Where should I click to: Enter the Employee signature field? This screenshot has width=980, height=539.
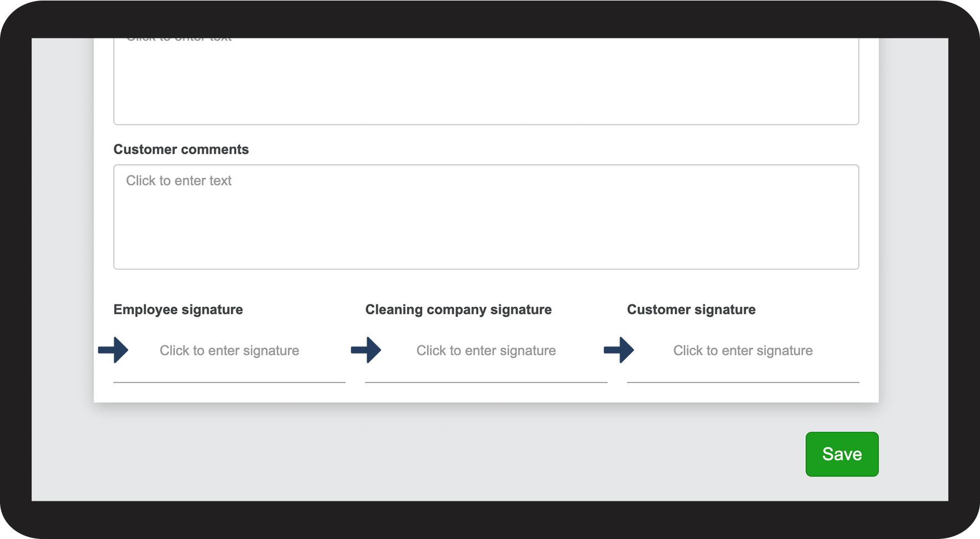click(x=229, y=351)
